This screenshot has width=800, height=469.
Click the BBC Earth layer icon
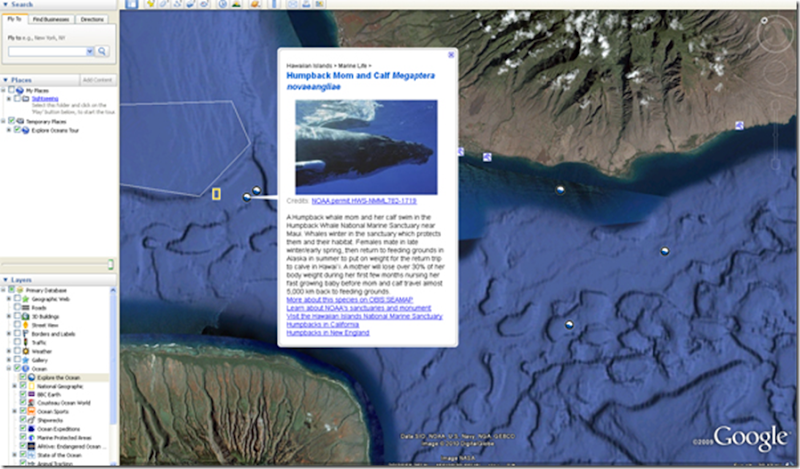click(32, 394)
